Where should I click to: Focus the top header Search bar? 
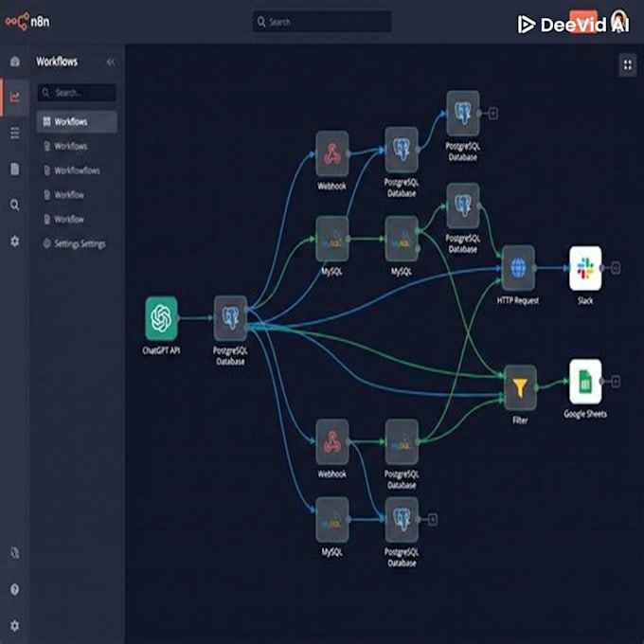coord(322,22)
